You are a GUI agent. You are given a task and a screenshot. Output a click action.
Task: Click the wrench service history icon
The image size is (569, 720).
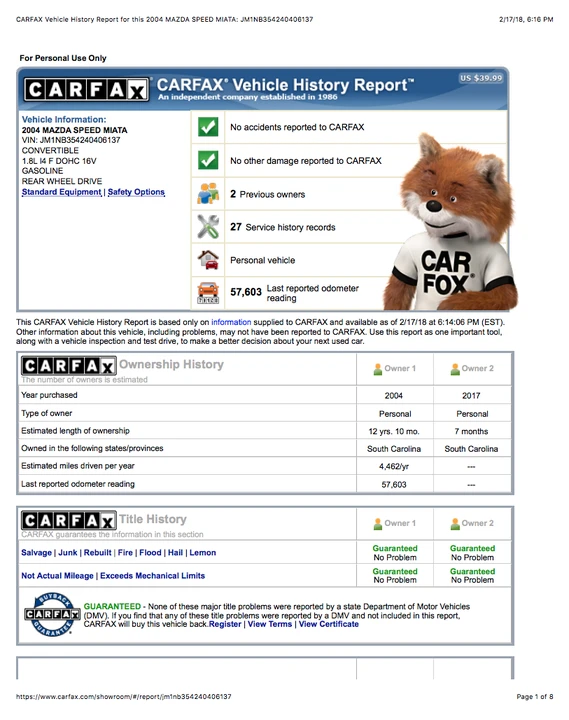click(208, 226)
